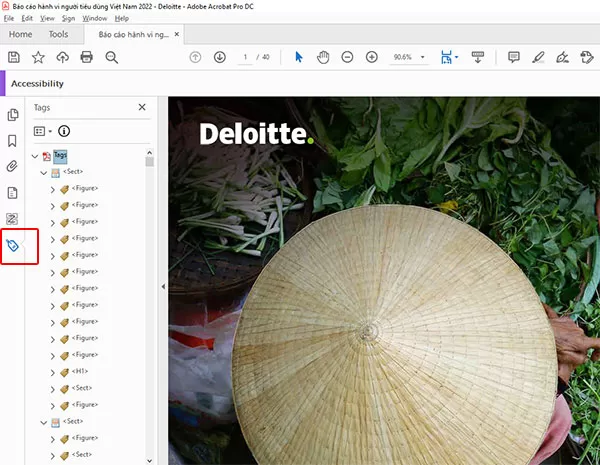Click the Read mode toolbar icon
The image size is (600, 465).
tap(478, 57)
